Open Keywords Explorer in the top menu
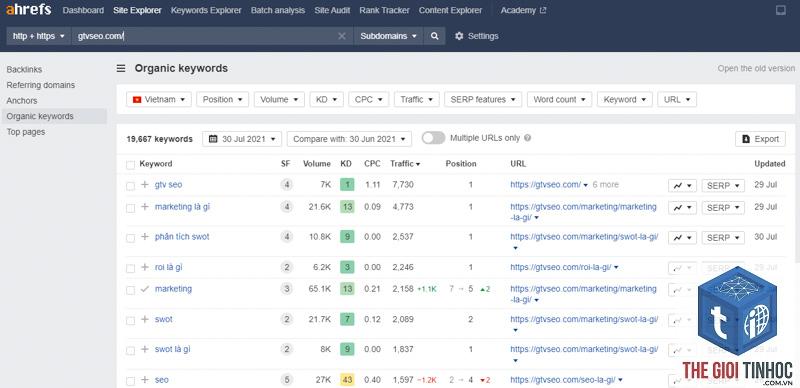Image resolution: width=800 pixels, height=388 pixels. click(x=206, y=10)
